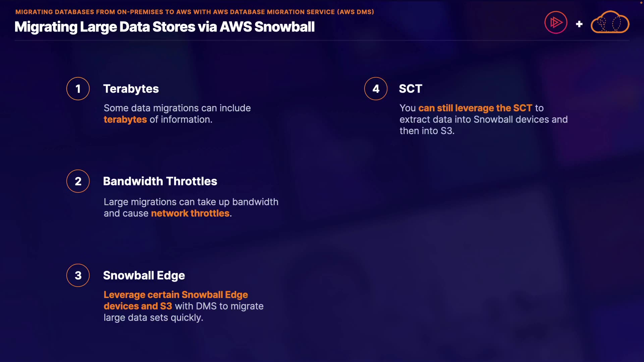Click the plus sign between the logos
Screen dimensions: 644x362
point(579,24)
